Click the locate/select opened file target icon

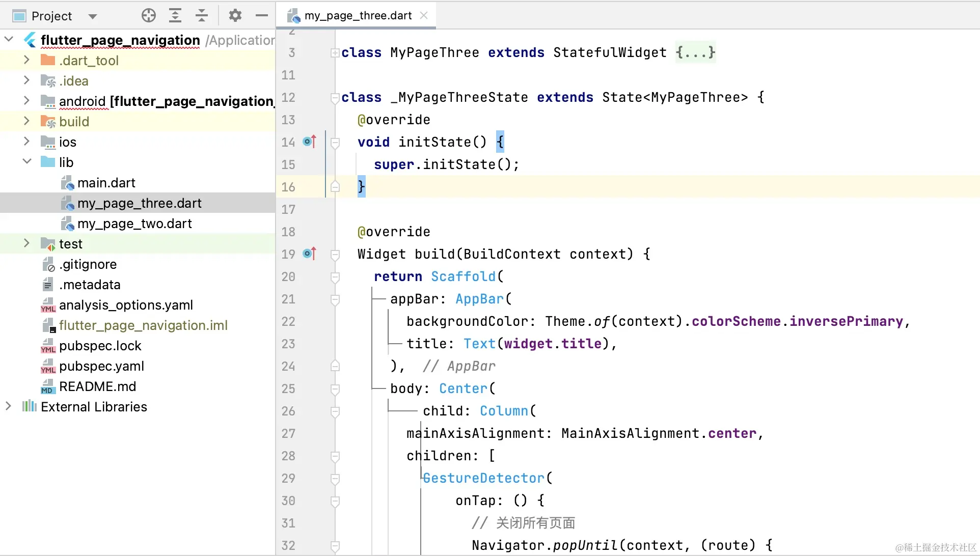(148, 16)
